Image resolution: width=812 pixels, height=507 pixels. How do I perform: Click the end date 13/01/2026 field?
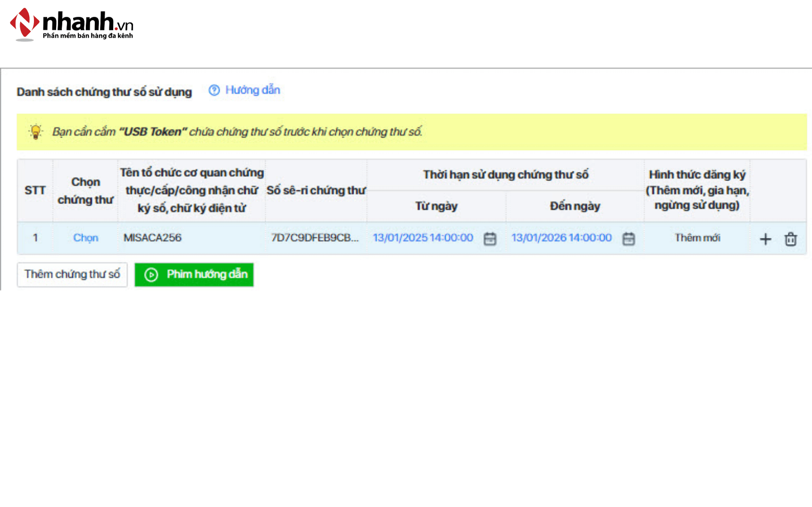[561, 238]
